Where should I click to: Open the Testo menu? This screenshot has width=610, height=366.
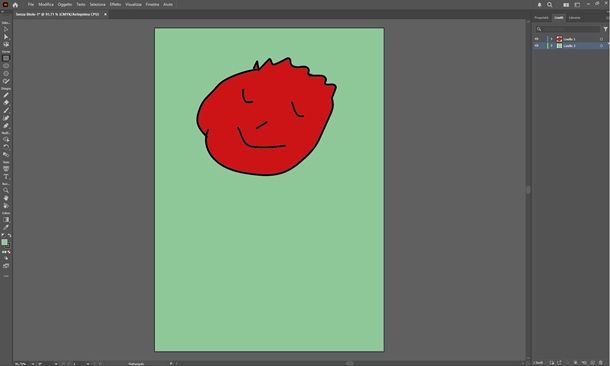click(81, 5)
